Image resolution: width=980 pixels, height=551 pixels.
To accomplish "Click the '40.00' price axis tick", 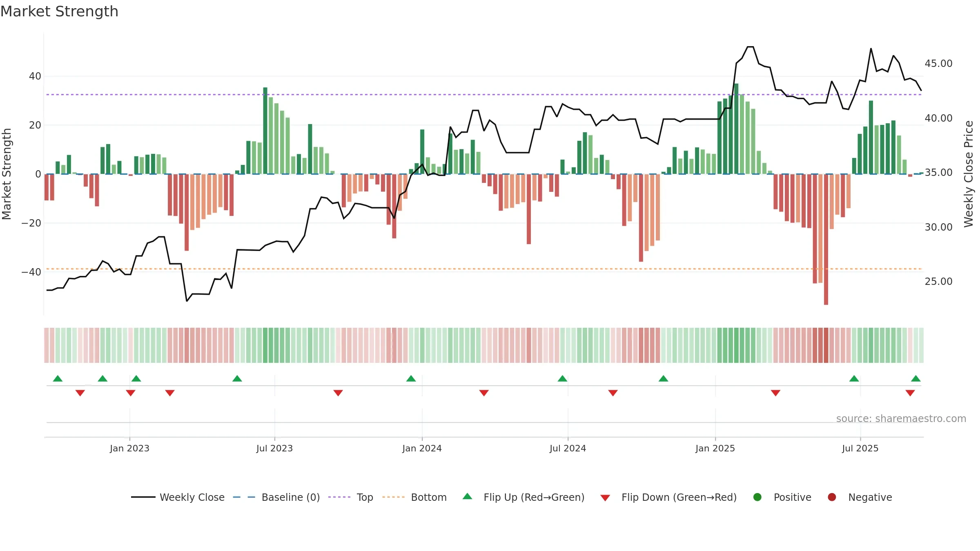I will pos(938,118).
